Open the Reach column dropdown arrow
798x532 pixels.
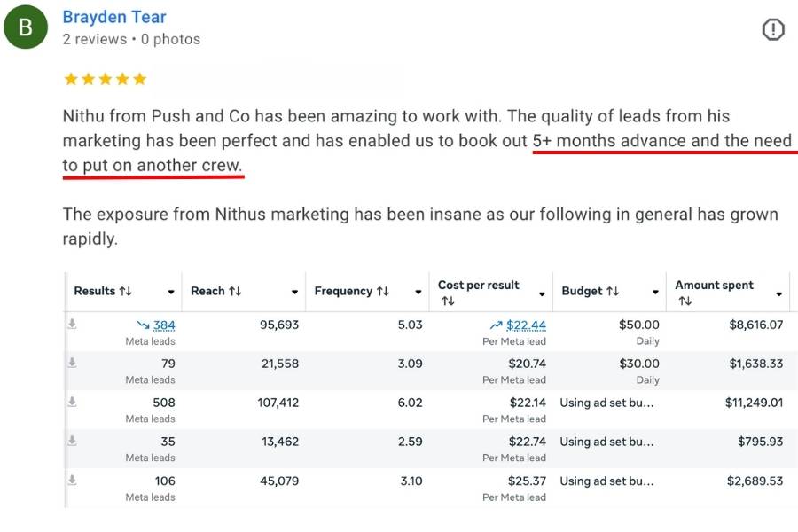(294, 293)
